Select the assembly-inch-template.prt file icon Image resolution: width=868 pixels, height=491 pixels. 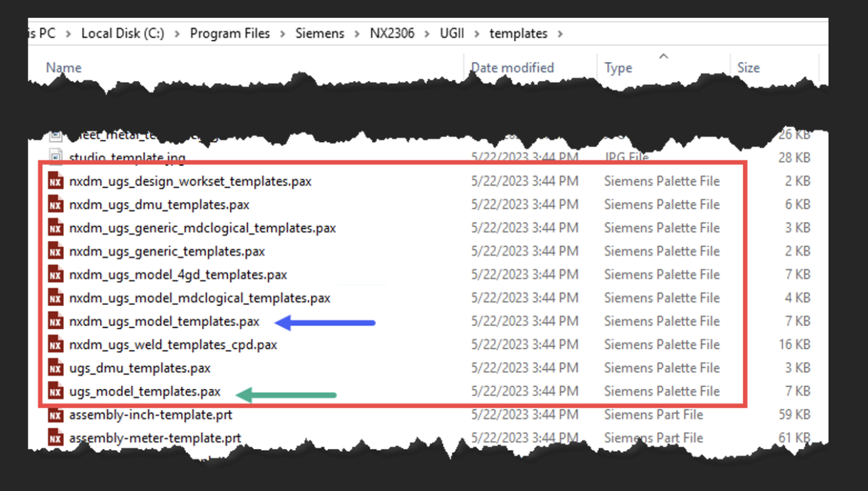[56, 415]
